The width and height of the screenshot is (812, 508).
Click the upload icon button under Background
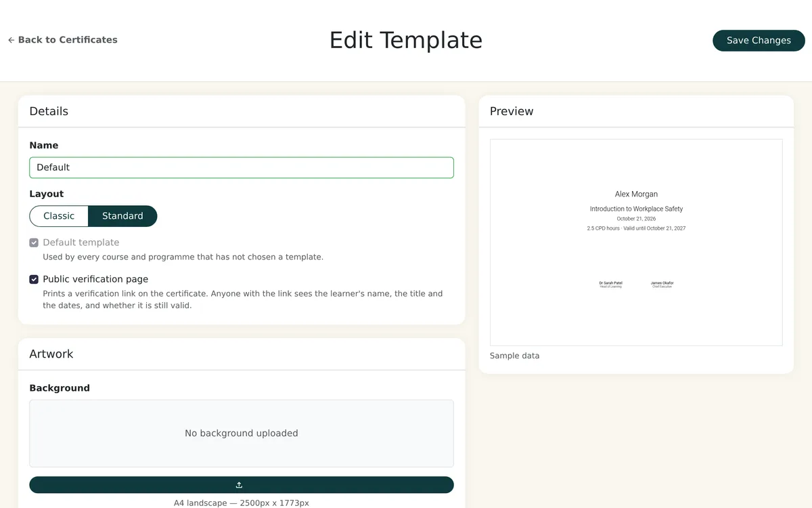(x=242, y=485)
